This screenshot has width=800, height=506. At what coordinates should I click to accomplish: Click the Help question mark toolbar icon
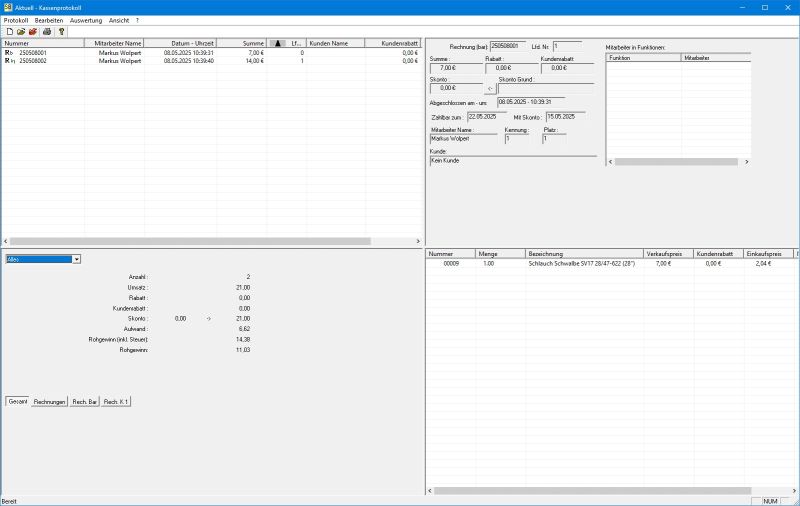point(61,32)
